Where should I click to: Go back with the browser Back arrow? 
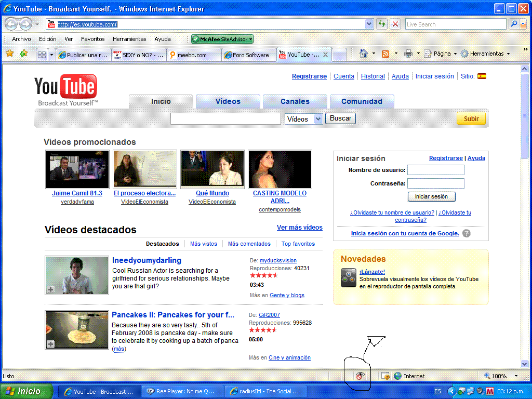pyautogui.click(x=11, y=24)
